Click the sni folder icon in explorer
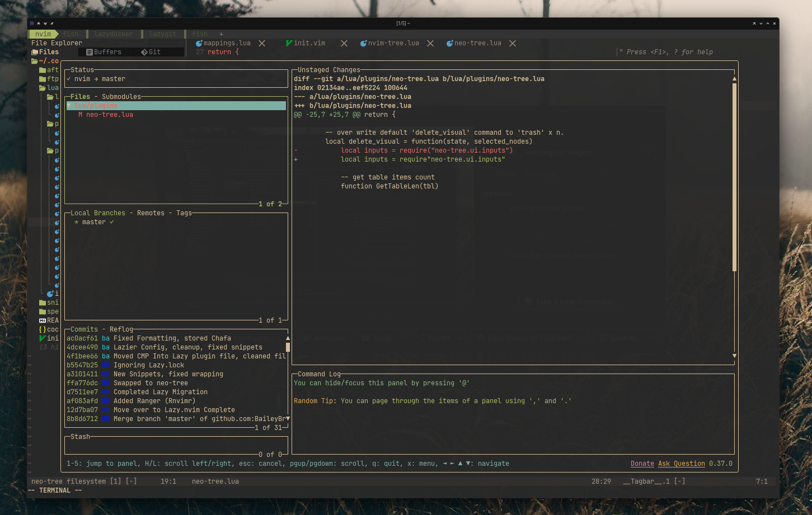812x515 pixels. click(43, 303)
